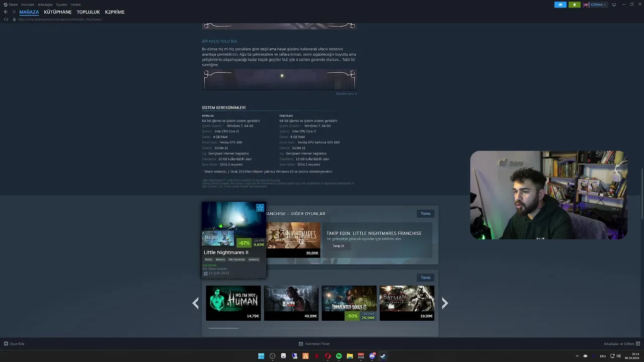This screenshot has height=362, width=644.
Task: Open the Oyunlar menu
Action: 62,5
